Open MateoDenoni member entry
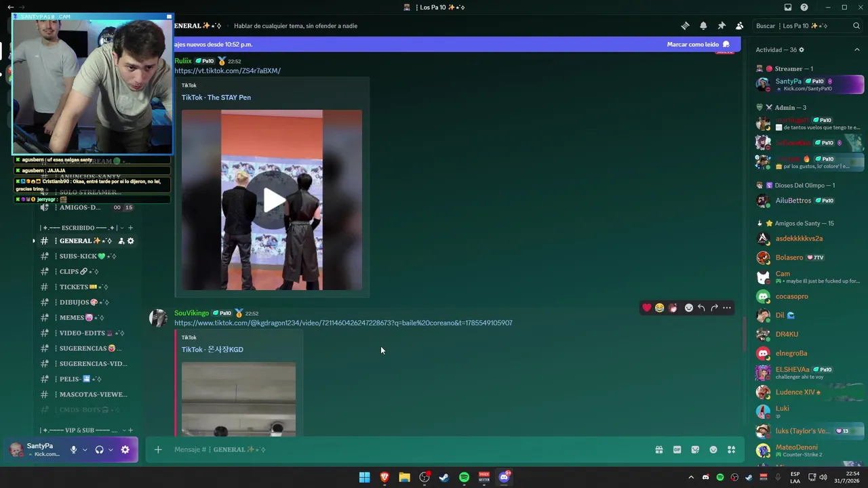 pos(809,450)
